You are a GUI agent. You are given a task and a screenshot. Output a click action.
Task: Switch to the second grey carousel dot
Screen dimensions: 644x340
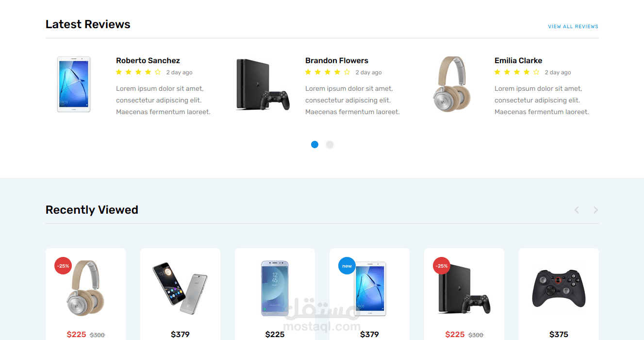click(x=330, y=144)
